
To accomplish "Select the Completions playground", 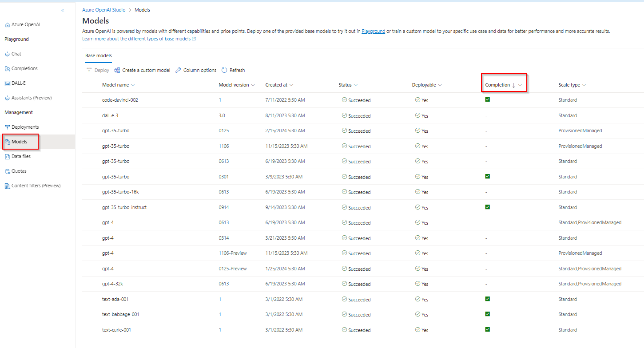I will [x=25, y=68].
